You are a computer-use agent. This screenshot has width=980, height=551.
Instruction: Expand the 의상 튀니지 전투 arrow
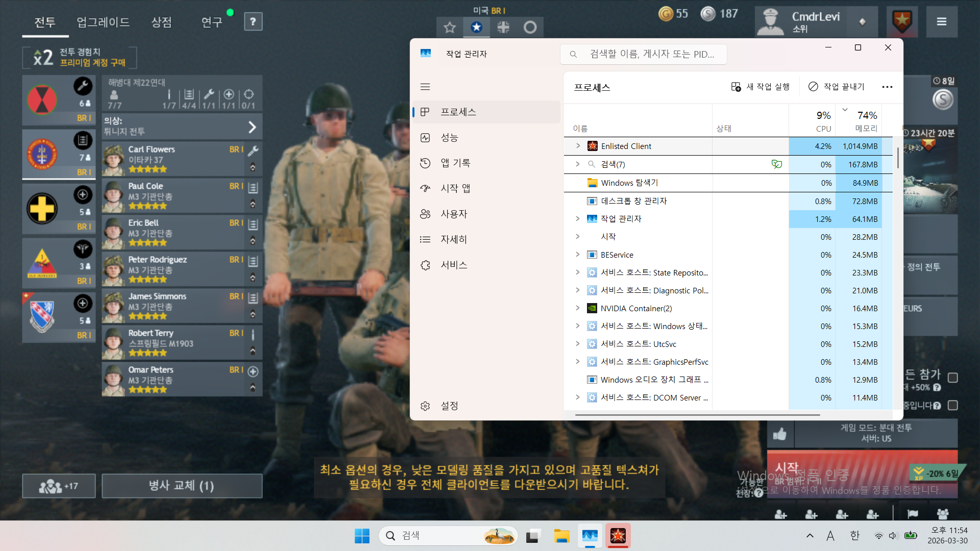coord(252,127)
